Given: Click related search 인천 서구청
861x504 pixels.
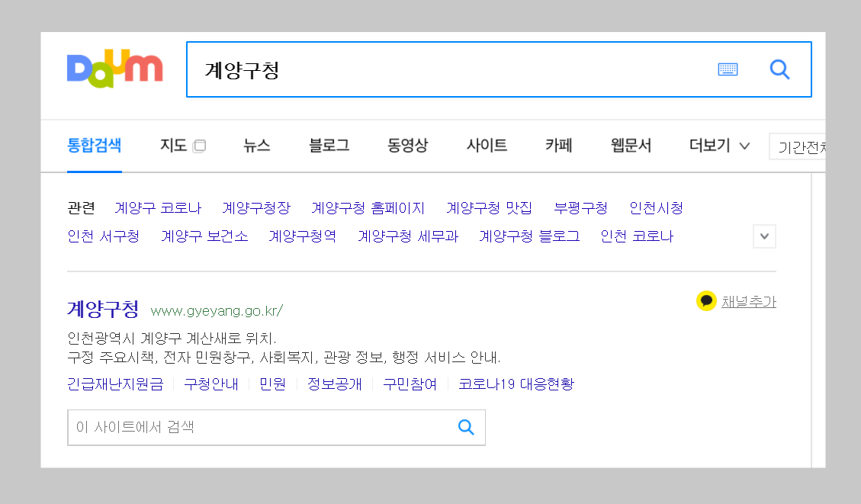Looking at the screenshot, I should (103, 236).
